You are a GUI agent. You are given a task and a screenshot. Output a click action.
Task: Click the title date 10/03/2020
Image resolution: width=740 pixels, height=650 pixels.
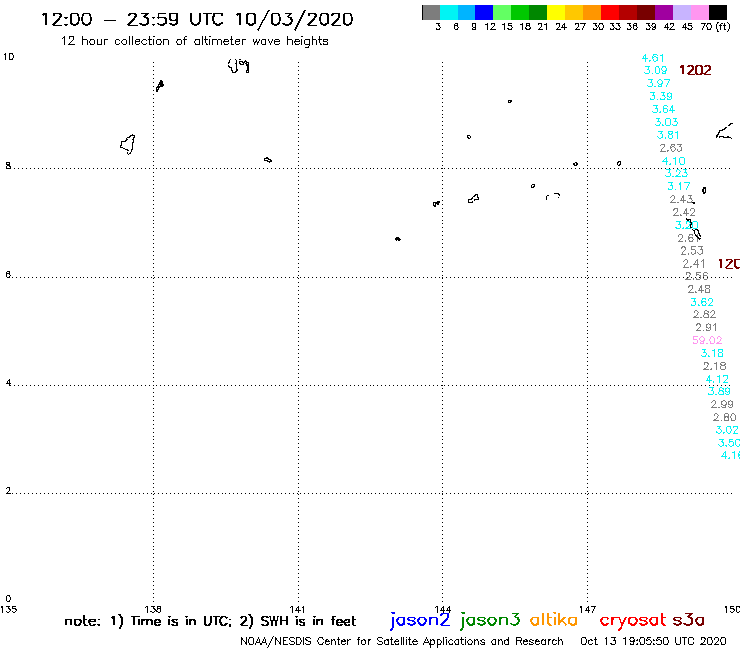point(294,19)
